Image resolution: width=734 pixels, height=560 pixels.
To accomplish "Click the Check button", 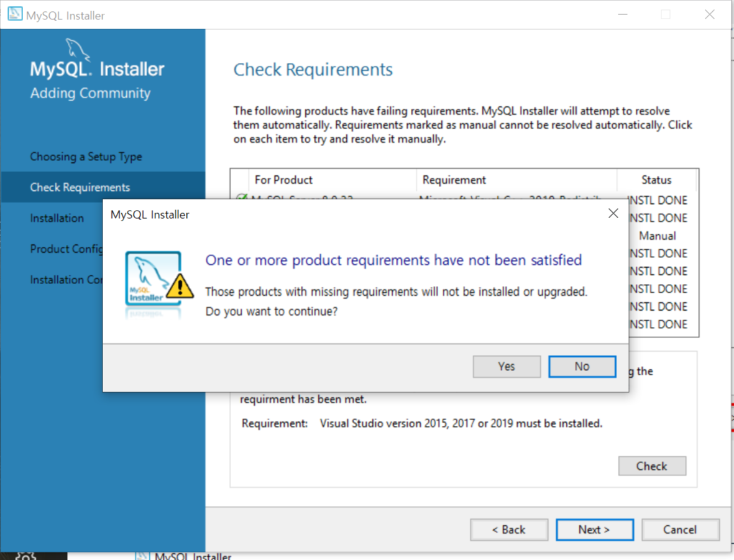I will coord(652,466).
